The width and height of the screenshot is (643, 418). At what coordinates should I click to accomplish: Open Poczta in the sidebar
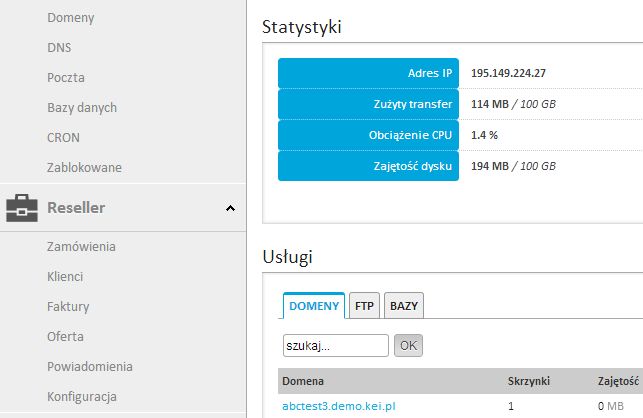tap(66, 77)
